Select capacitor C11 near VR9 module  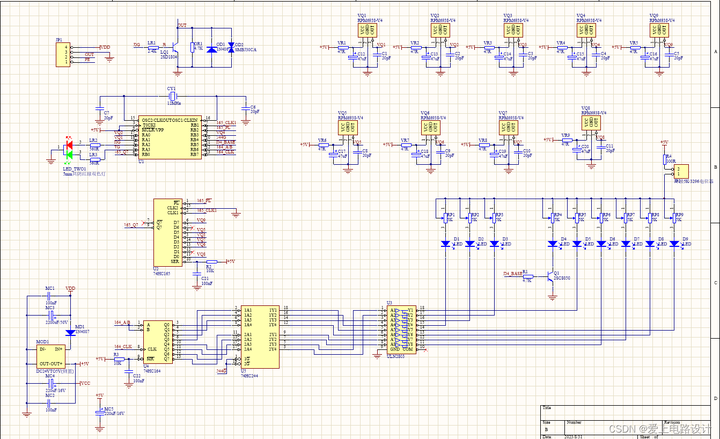[x=601, y=148]
